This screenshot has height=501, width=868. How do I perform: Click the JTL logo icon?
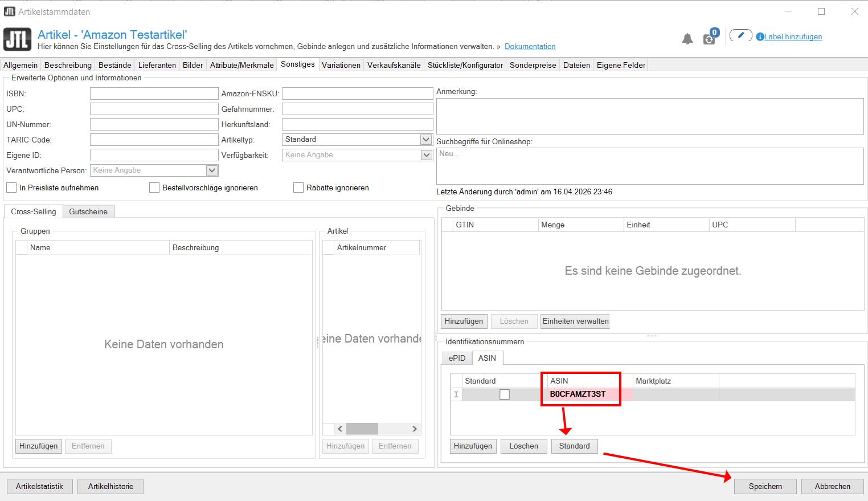coord(17,39)
